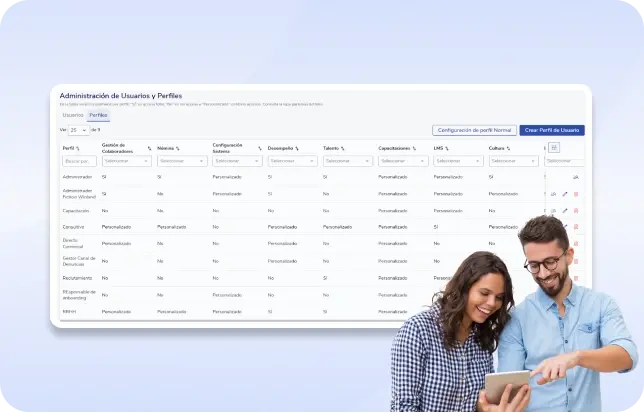Sort by Gestión de Colaboradores column
644x412 pixels.
coord(149,148)
